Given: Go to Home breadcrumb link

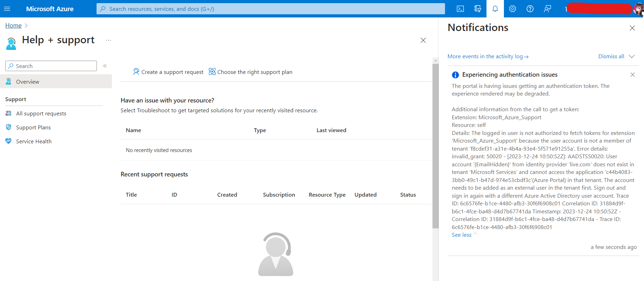Looking at the screenshot, I should [x=13, y=25].
